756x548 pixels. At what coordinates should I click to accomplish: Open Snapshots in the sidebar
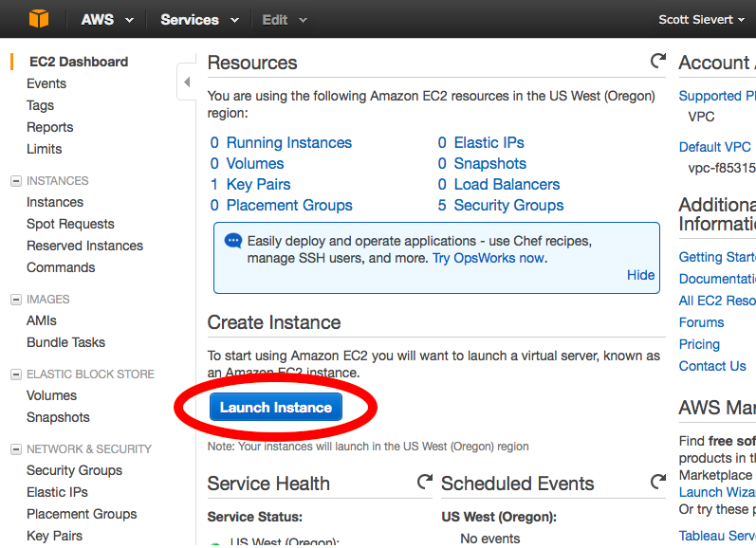click(x=58, y=417)
